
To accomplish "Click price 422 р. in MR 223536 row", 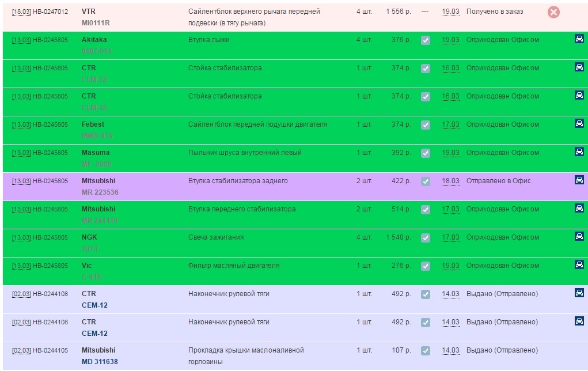I will (x=401, y=181).
